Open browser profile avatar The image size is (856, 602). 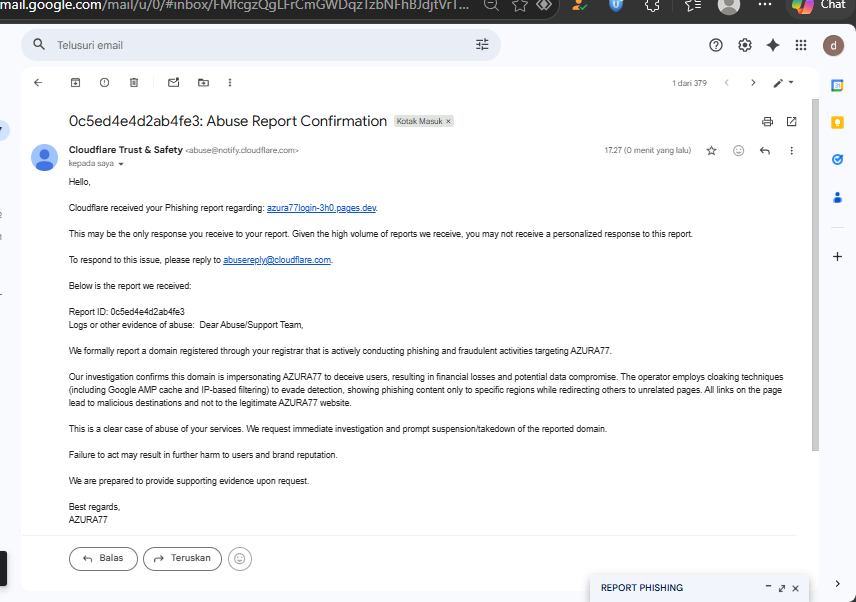coord(728,5)
